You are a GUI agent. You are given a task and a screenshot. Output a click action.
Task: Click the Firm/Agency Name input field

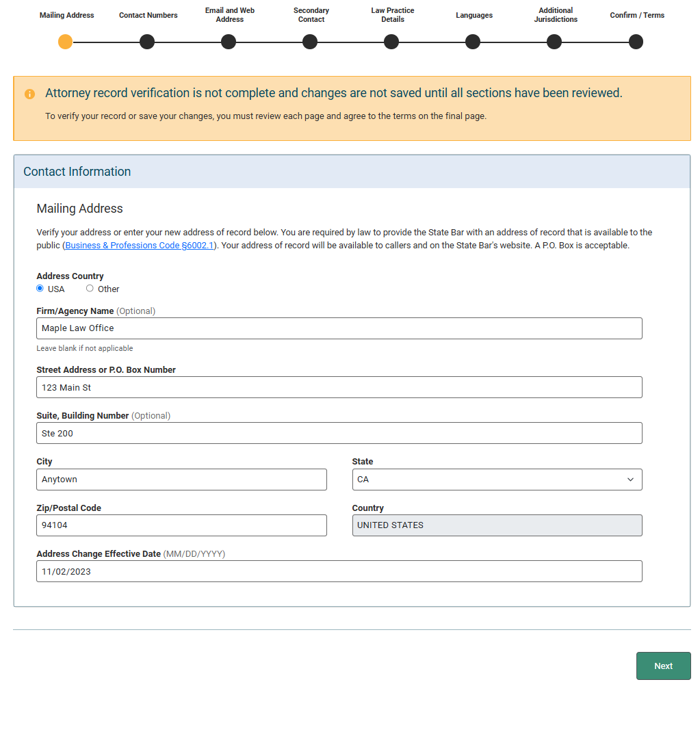(339, 328)
